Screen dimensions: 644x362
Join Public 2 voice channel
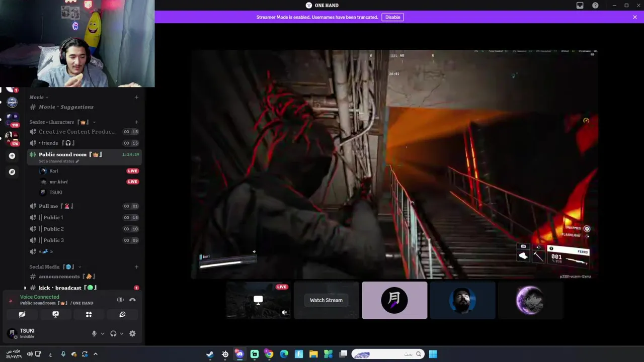[84, 229]
